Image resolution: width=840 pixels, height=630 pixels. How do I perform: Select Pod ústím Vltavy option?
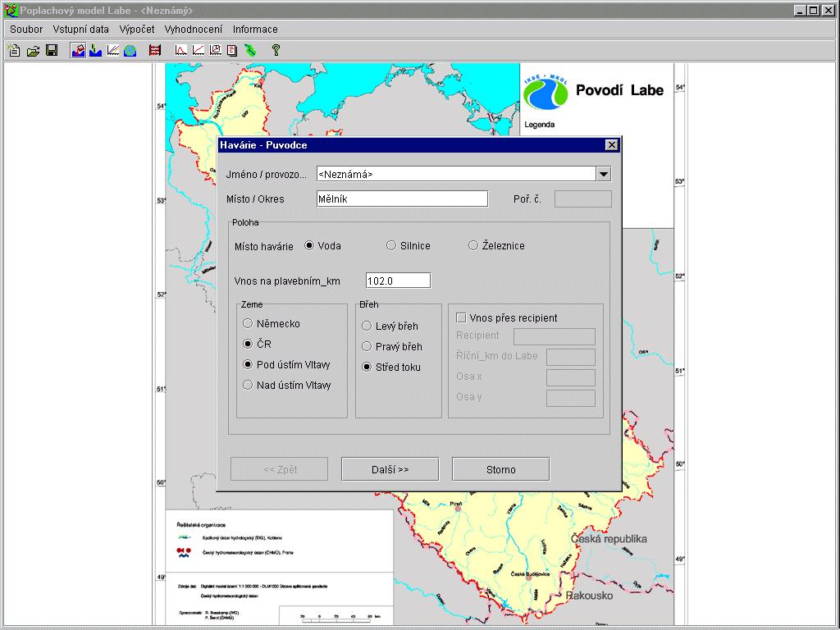click(x=248, y=364)
